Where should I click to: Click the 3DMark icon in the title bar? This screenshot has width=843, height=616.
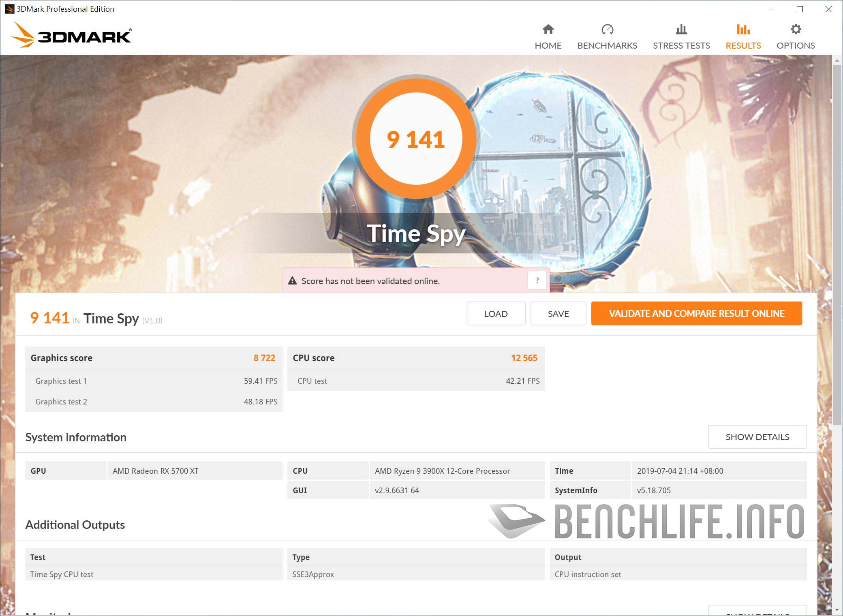click(9, 9)
